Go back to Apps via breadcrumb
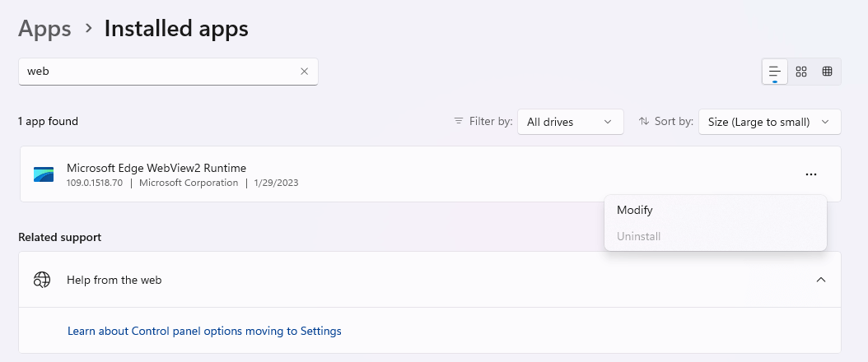 (x=45, y=29)
